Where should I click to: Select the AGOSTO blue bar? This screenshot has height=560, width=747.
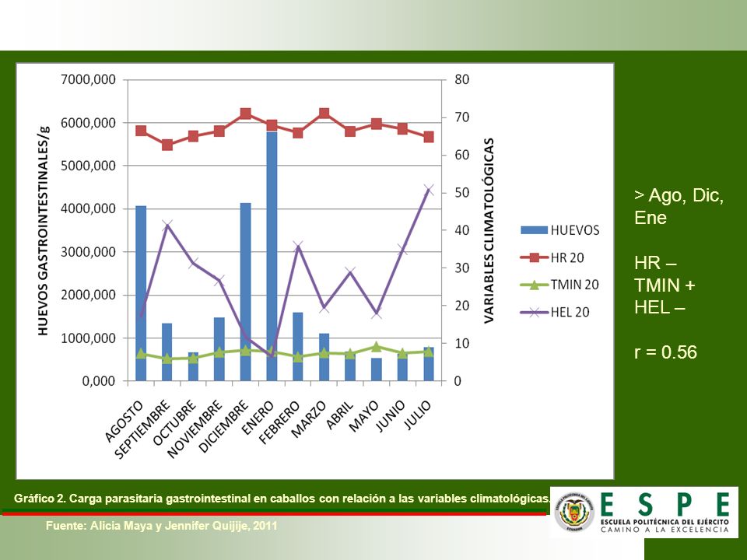click(141, 293)
